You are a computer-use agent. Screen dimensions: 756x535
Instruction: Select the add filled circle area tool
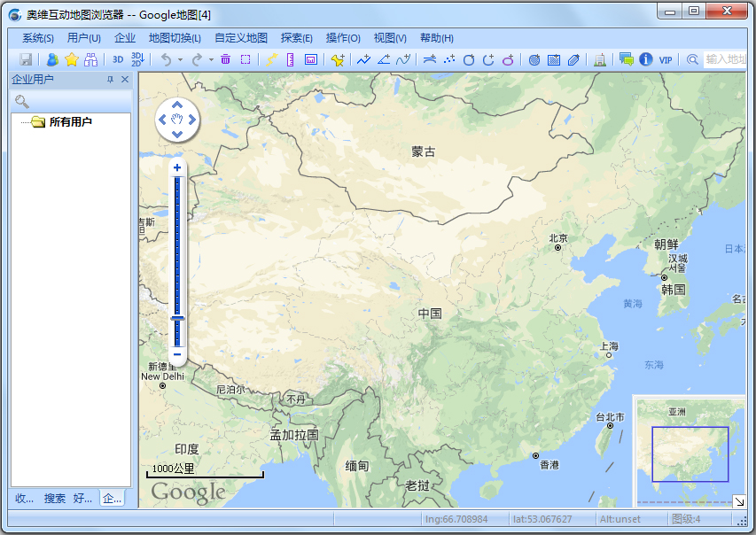(534, 59)
